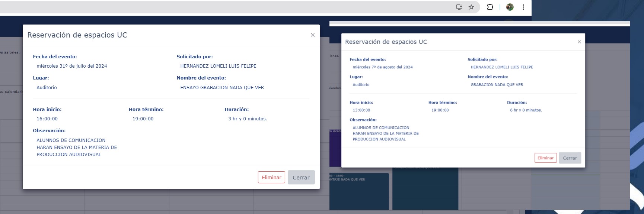Click the 'MONTAJE NADA QUE VER' calendar event

359,191
